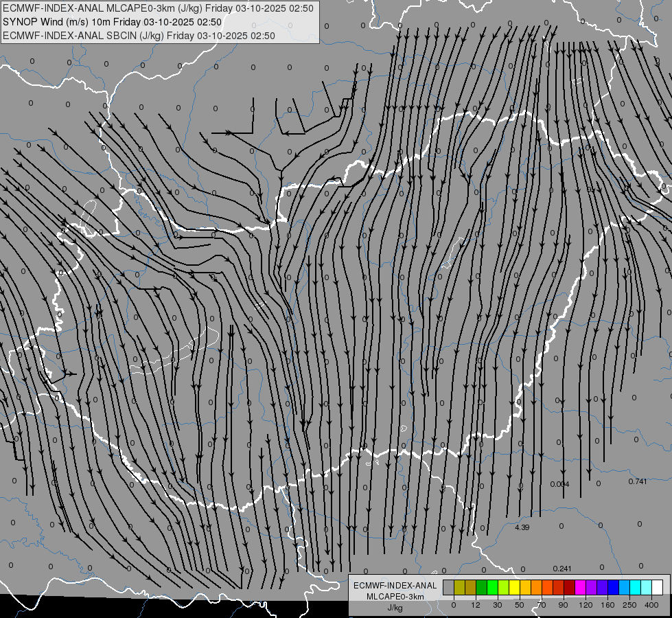Click the 0.741 grid value label

pyautogui.click(x=638, y=481)
